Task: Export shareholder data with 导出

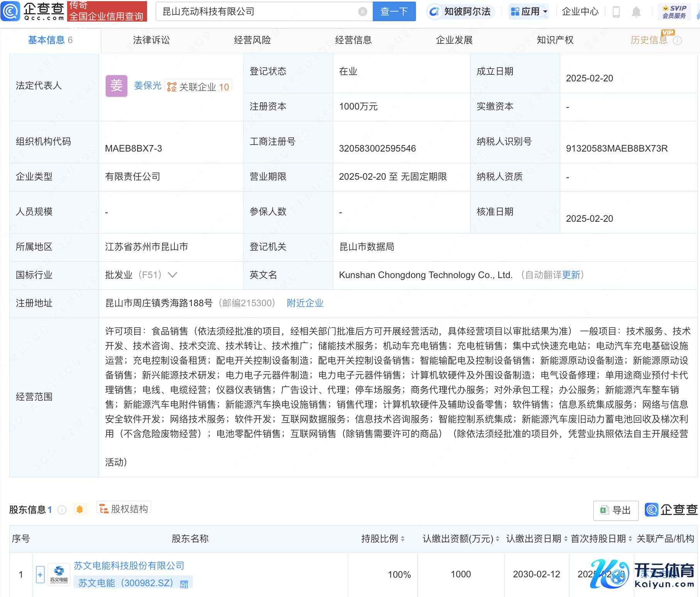Action: [x=615, y=510]
